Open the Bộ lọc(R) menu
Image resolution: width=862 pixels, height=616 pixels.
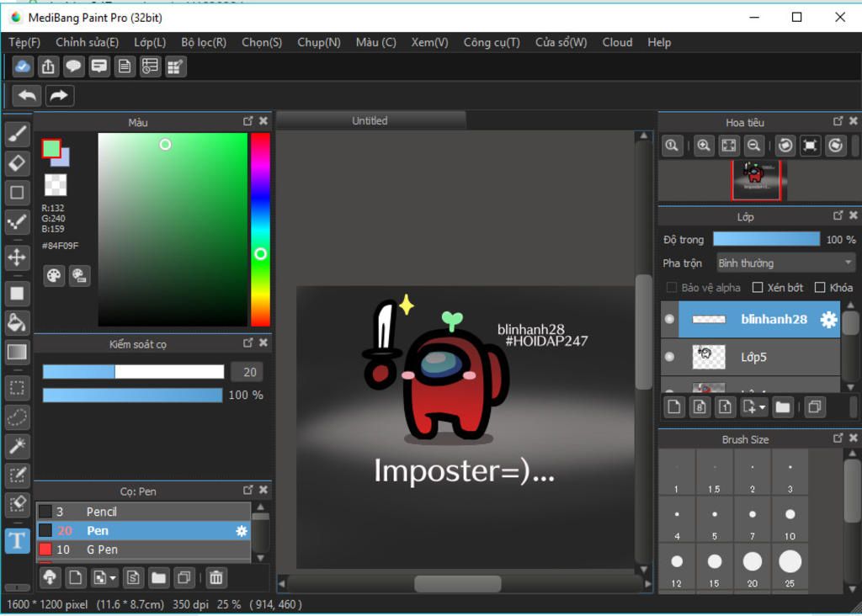point(204,42)
